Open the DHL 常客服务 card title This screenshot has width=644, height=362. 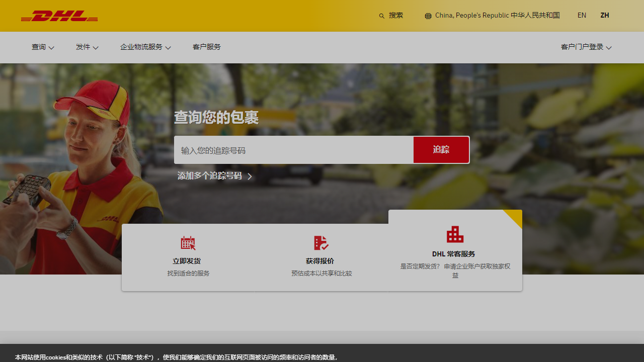pos(454,254)
